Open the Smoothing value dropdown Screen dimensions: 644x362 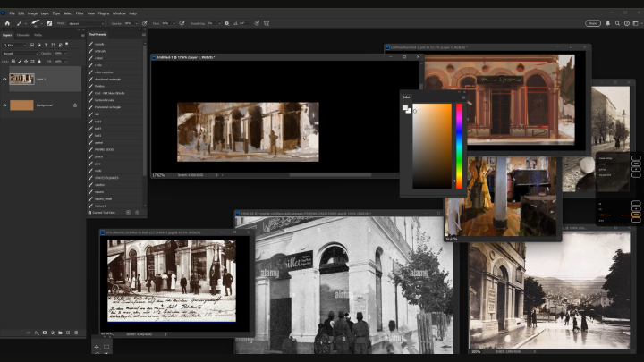(x=219, y=23)
